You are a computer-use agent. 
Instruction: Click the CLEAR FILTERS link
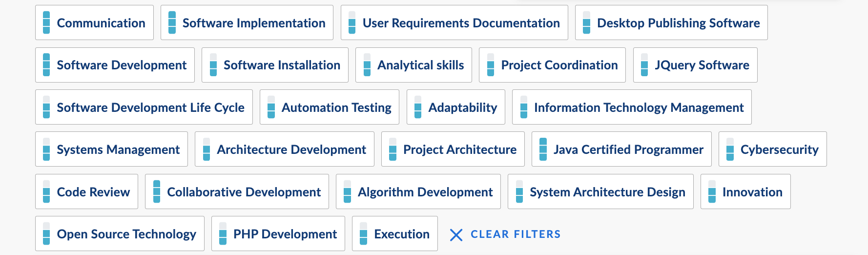coord(515,234)
